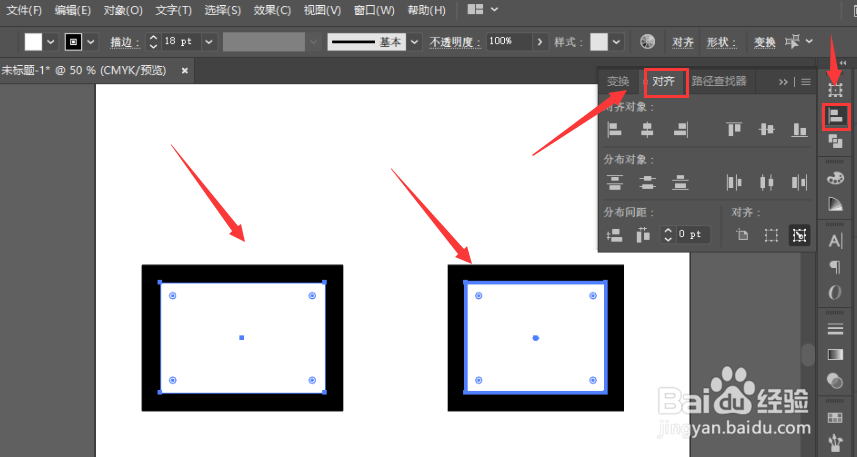The height and width of the screenshot is (457, 857).
Task: Click 变换 in the control bar
Action: pyautogui.click(x=765, y=42)
